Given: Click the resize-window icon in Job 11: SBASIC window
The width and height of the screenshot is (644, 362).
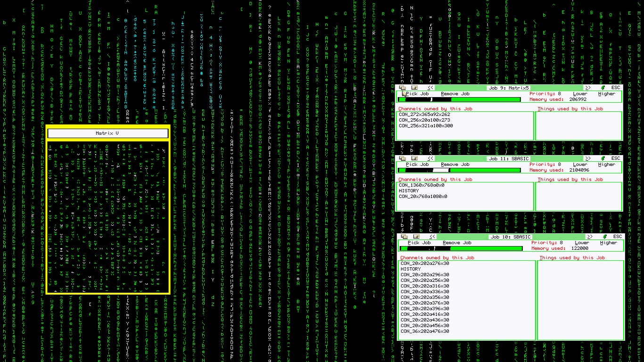Looking at the screenshot, I should point(414,158).
